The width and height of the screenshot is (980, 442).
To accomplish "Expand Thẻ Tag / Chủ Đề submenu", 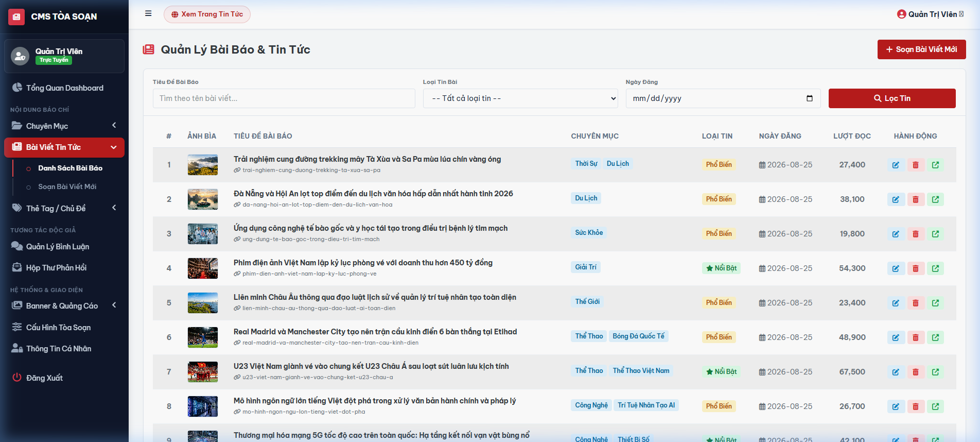I will pos(64,208).
